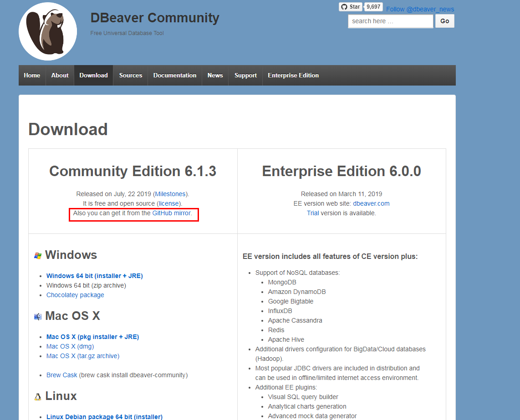This screenshot has height=420, width=520.
Task: Click the Analytical charts generation item
Action: pos(307,407)
